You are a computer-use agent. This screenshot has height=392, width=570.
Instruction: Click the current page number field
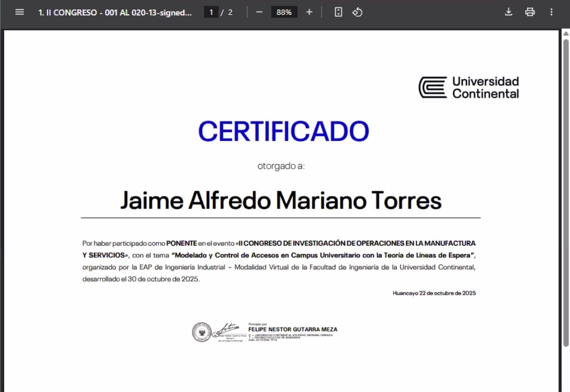[211, 12]
